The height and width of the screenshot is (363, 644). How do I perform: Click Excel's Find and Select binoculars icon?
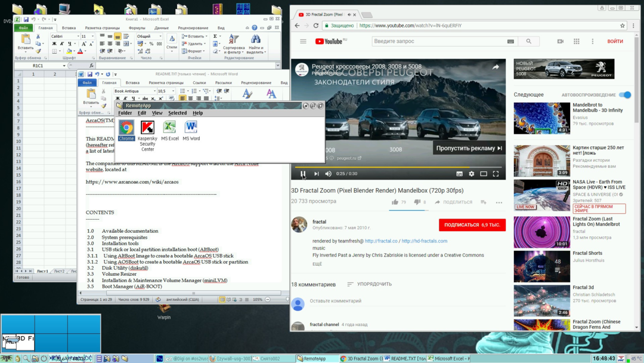click(x=255, y=39)
